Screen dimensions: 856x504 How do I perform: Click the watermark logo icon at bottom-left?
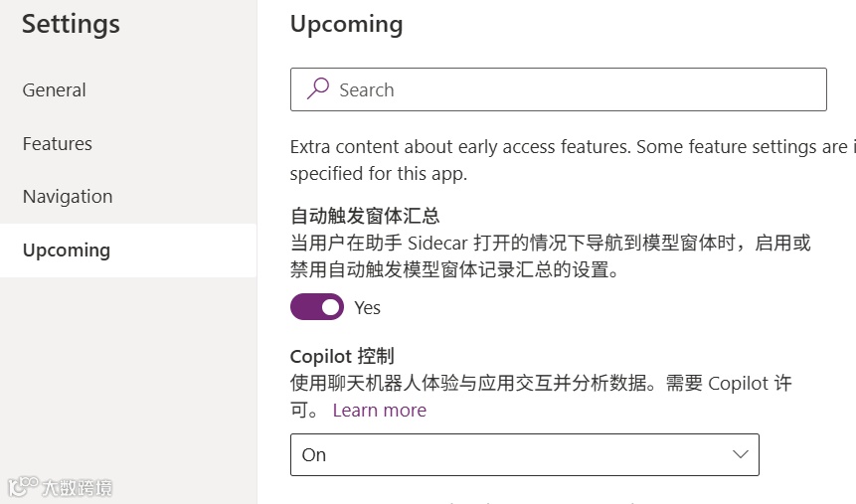[22, 486]
